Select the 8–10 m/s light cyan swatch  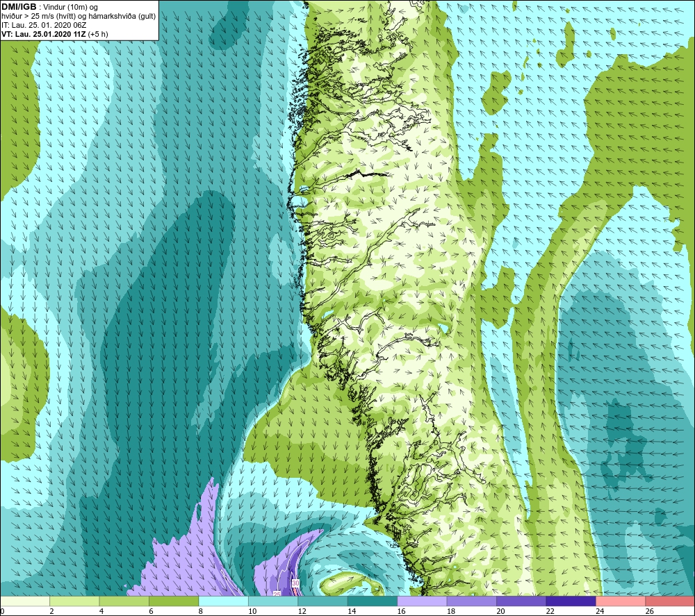pos(223,601)
